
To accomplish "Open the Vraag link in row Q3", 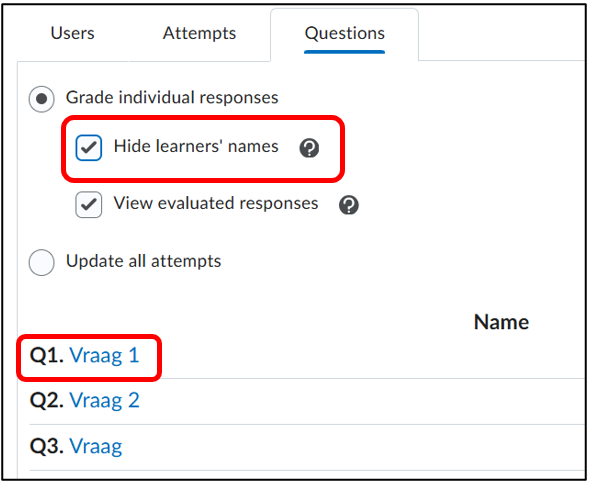I will click(x=96, y=447).
